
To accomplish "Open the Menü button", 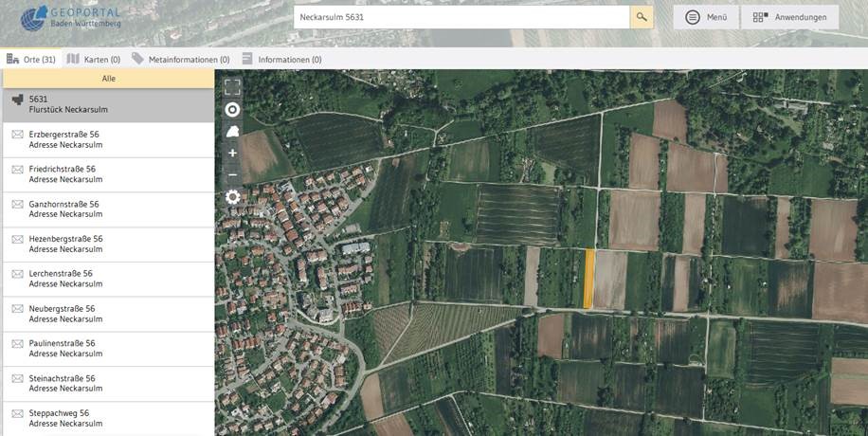I will click(x=706, y=17).
